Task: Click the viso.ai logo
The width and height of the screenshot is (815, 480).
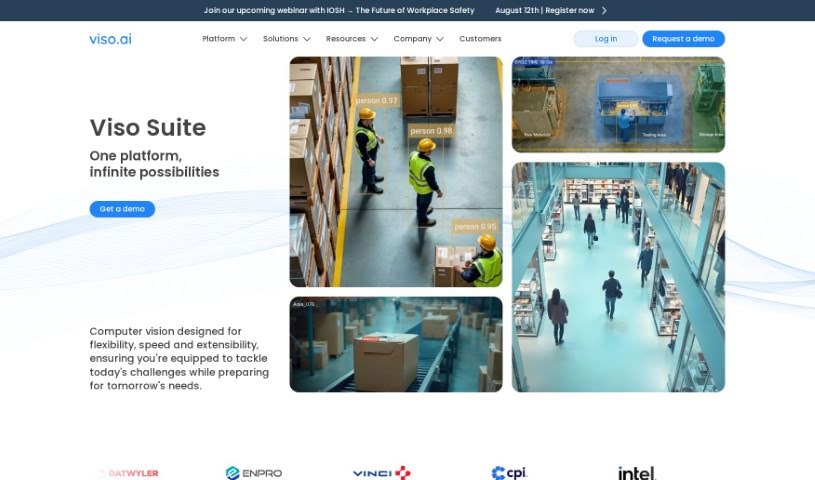Action: 110,39
